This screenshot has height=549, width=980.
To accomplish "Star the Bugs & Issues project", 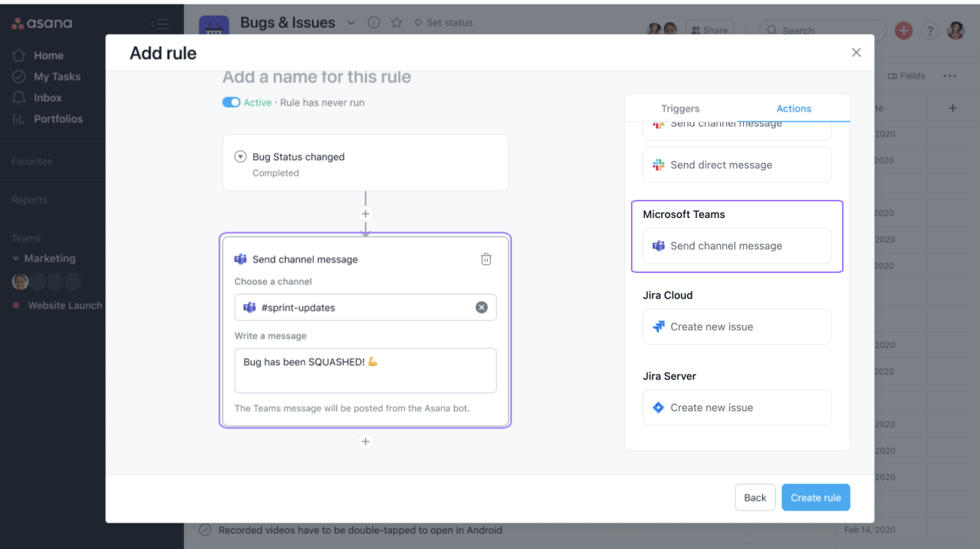I will [397, 23].
